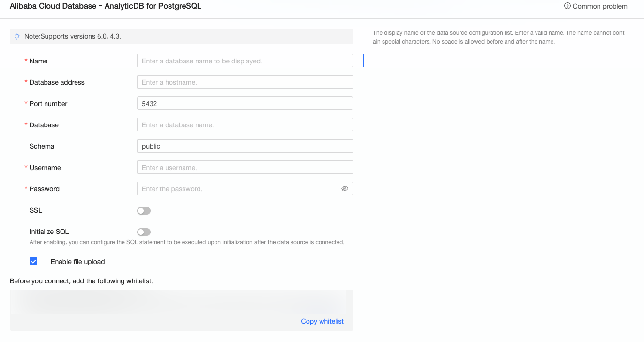Click the Schema field containing public

pyautogui.click(x=245, y=146)
